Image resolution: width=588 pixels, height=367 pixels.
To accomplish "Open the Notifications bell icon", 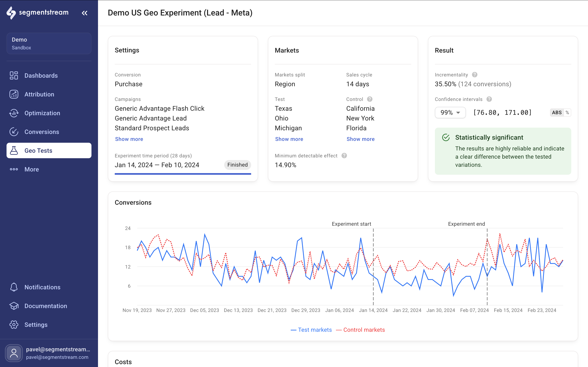I will point(14,287).
